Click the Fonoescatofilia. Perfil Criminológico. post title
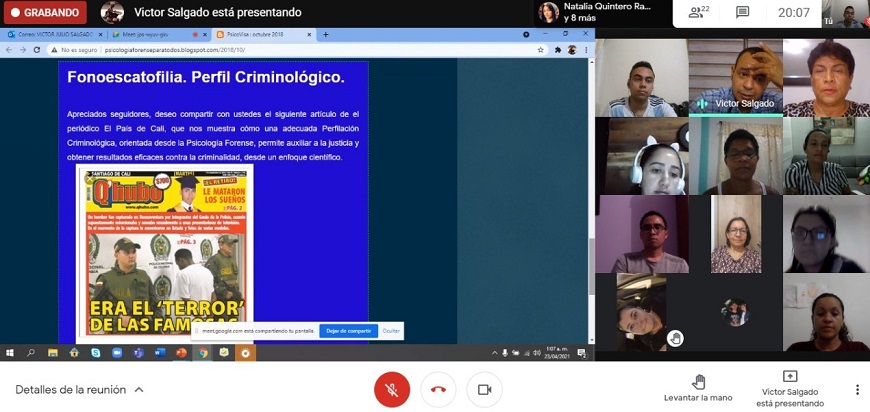Viewport: 870px width, 412px height. (206, 77)
